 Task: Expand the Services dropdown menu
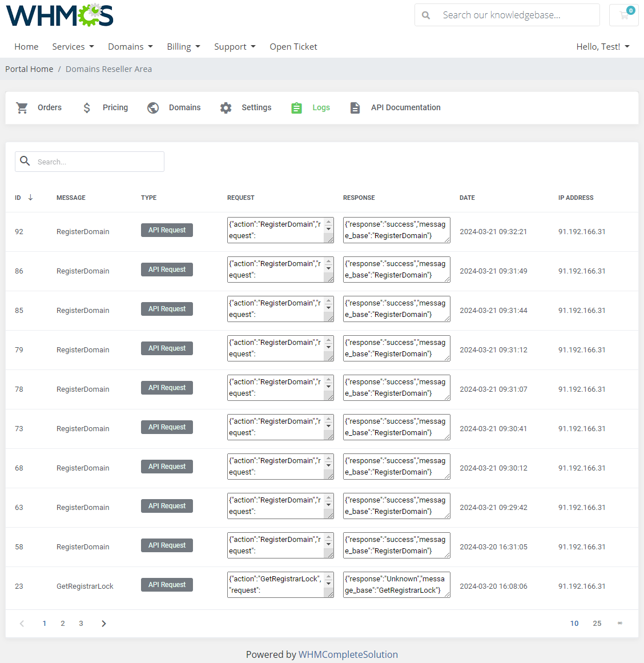click(x=73, y=46)
